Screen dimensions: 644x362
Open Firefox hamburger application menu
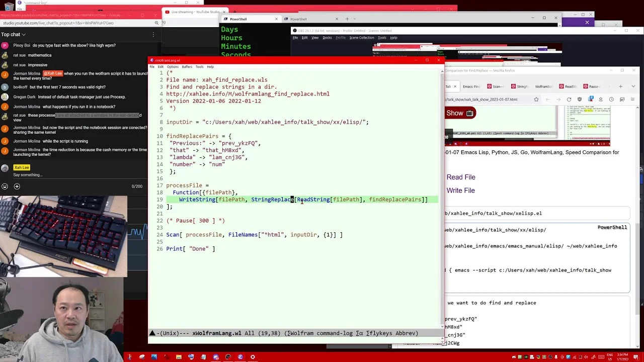coord(633,100)
